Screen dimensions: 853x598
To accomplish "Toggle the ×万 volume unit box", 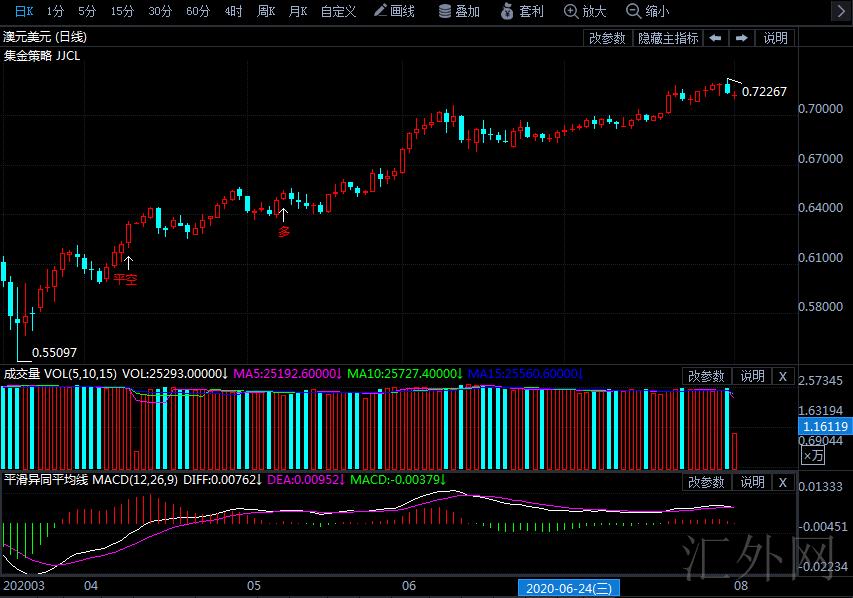I will click(813, 455).
